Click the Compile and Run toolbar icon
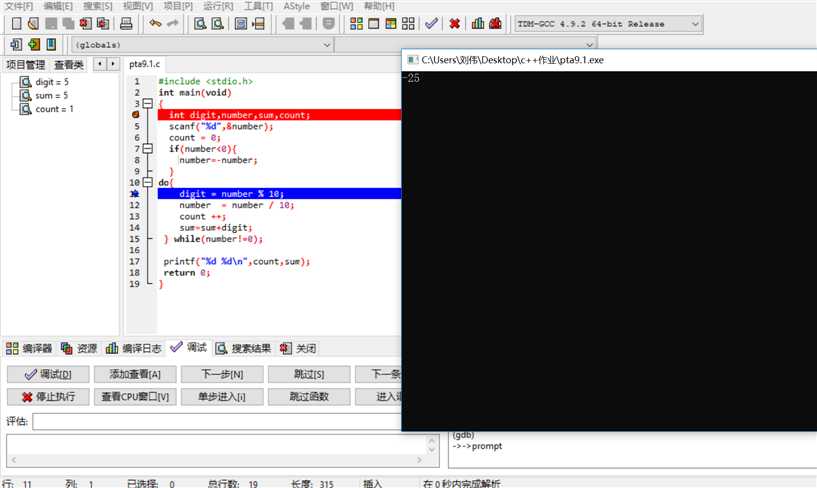The height and width of the screenshot is (488, 817). pos(391,23)
